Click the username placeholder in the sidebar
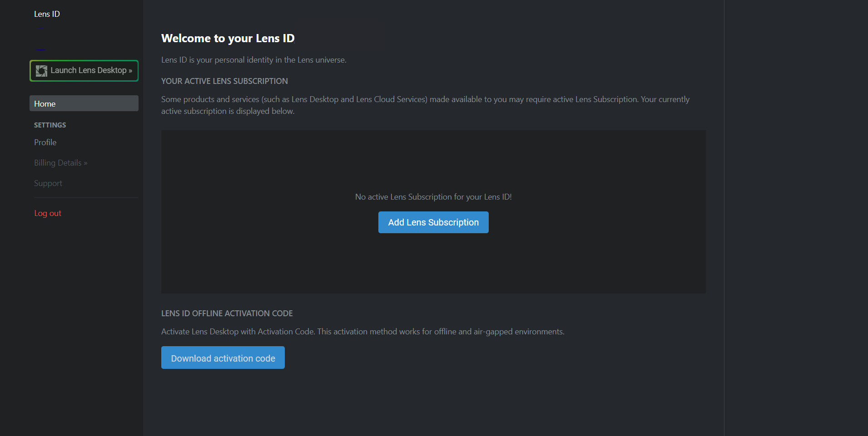868x436 pixels. pyautogui.click(x=41, y=49)
